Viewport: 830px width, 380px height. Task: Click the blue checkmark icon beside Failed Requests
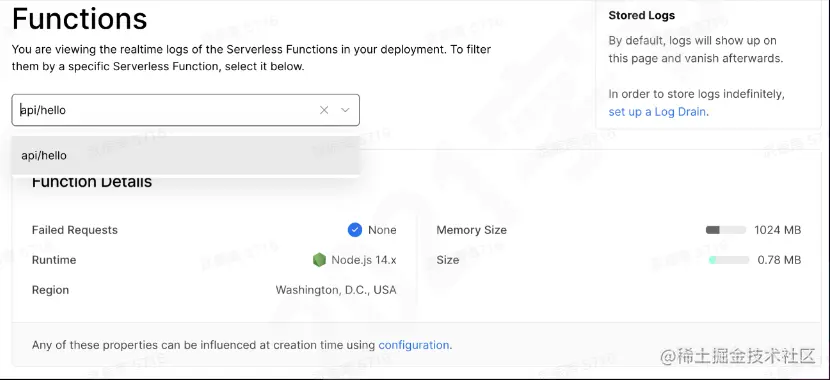click(x=355, y=230)
